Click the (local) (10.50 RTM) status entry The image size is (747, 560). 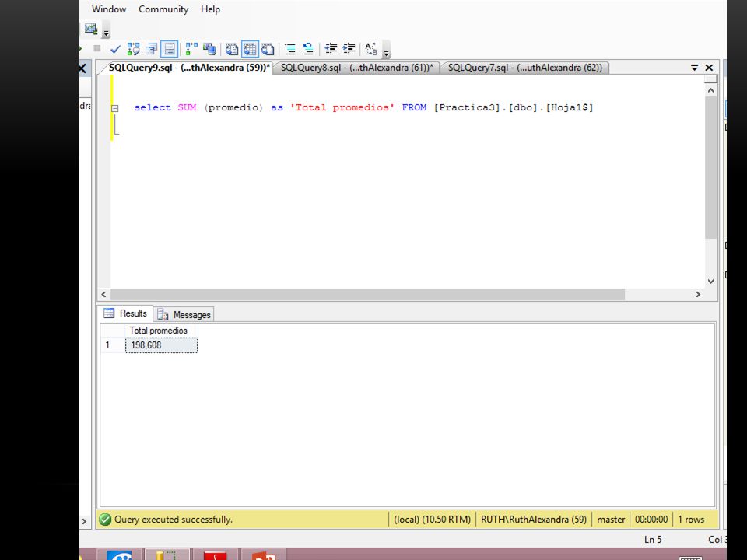click(432, 519)
